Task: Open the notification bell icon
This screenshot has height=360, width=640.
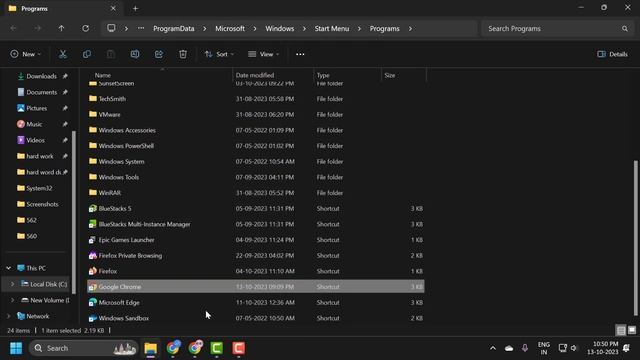Action: click(x=627, y=348)
